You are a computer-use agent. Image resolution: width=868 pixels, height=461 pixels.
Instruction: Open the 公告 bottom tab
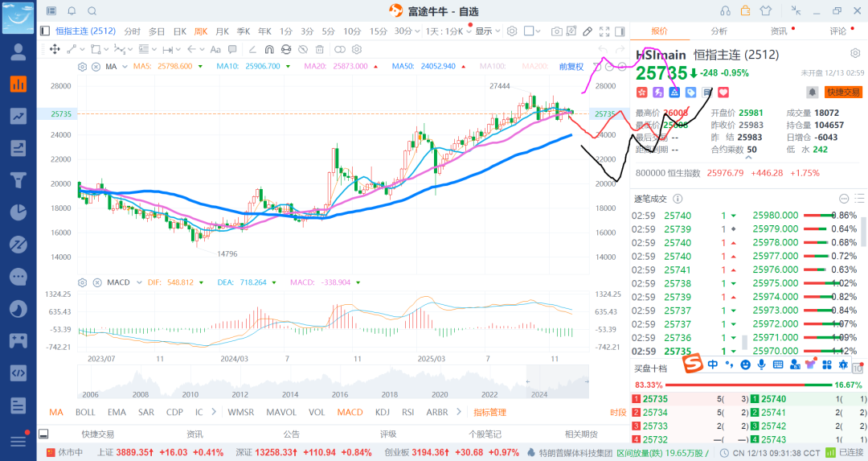coord(291,434)
